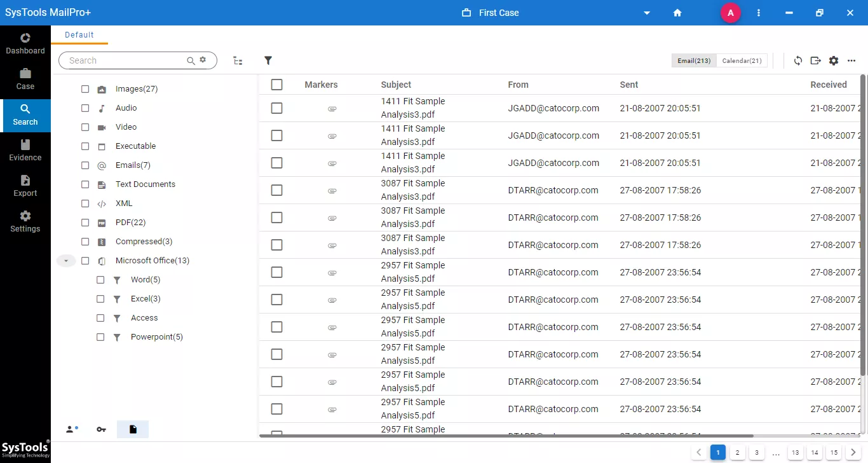The image size is (868, 463).
Task: Open the more options ellipsis in toolbar
Action: [x=851, y=60]
